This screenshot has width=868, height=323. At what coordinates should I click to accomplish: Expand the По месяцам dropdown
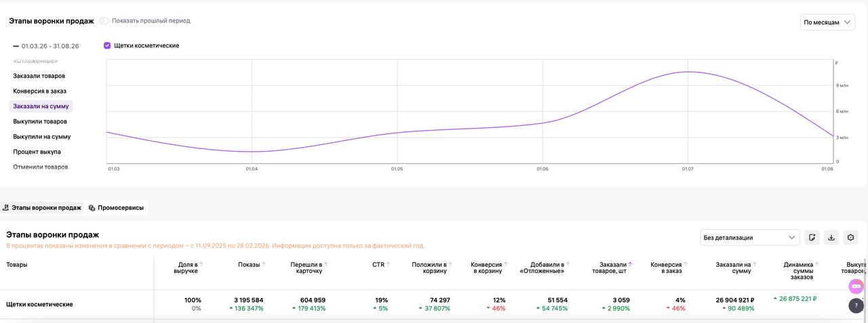click(827, 22)
